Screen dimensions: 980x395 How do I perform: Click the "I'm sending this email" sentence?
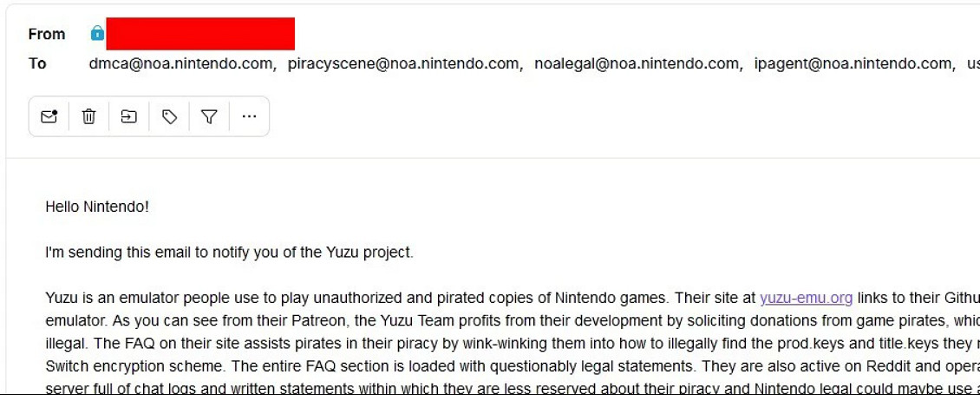coord(229,253)
